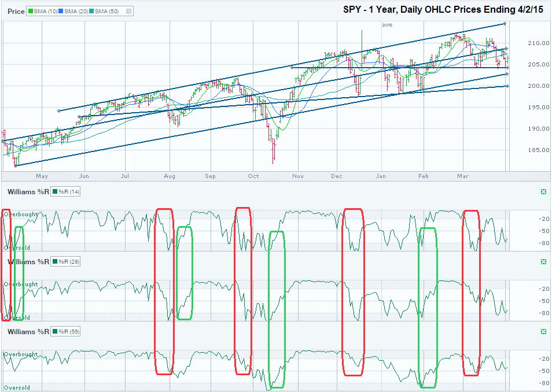Click the Jun label on time axis
Image resolution: width=552 pixels, height=392 pixels.
84,176
